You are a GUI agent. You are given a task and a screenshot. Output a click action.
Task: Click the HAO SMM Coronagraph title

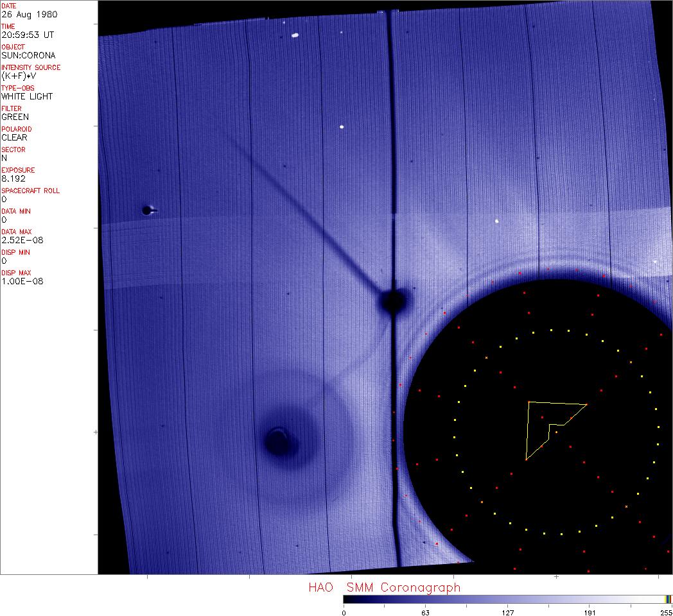click(x=384, y=587)
